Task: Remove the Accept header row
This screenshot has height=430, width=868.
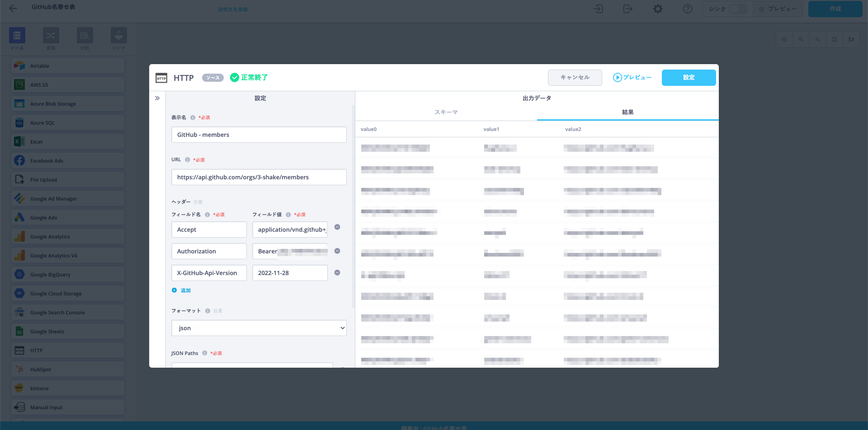Action: [337, 227]
